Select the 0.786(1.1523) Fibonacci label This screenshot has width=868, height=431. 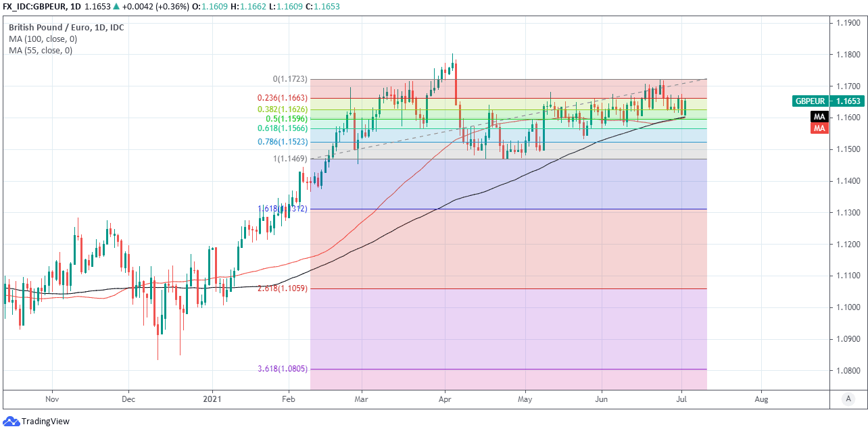(282, 142)
